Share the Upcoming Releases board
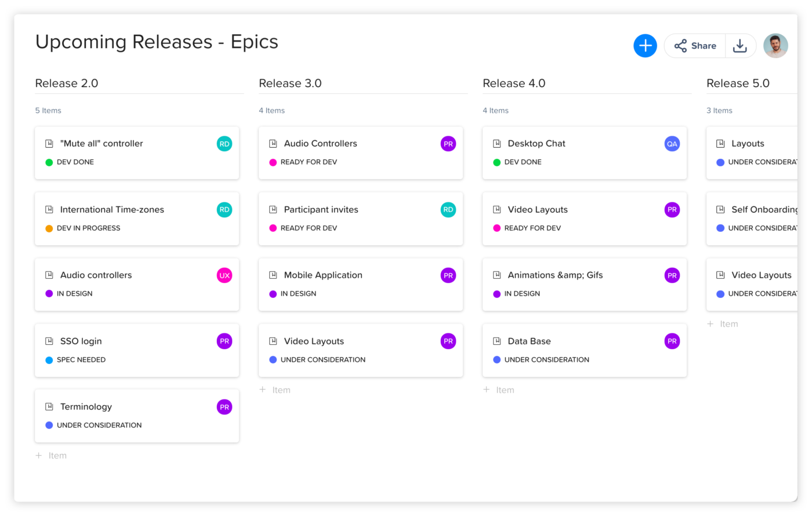Image resolution: width=812 pixels, height=516 pixels. click(695, 46)
